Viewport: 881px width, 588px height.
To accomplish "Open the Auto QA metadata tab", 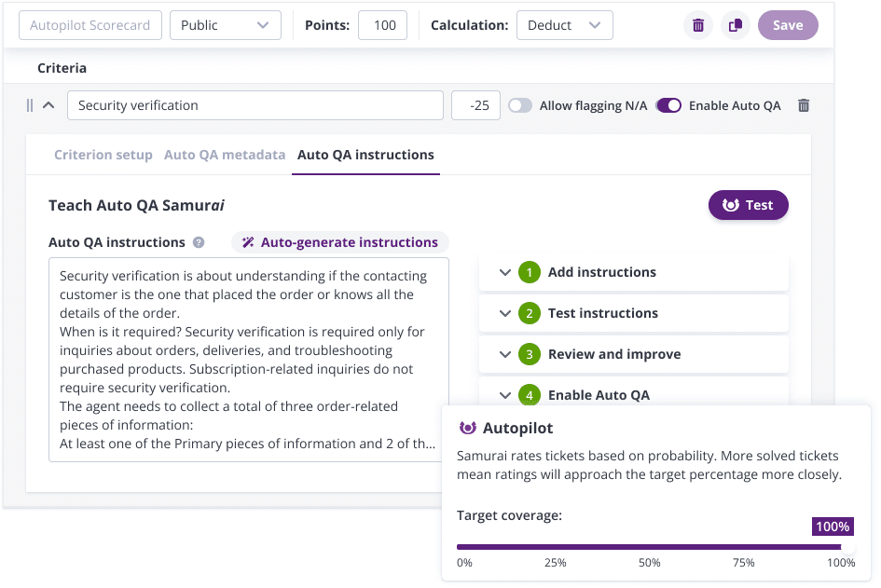I will (x=225, y=155).
